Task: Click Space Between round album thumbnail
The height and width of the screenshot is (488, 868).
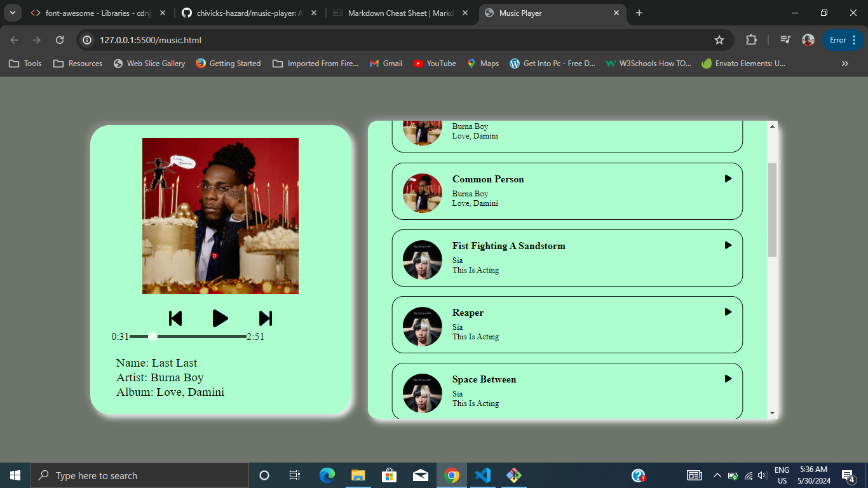Action: click(423, 393)
